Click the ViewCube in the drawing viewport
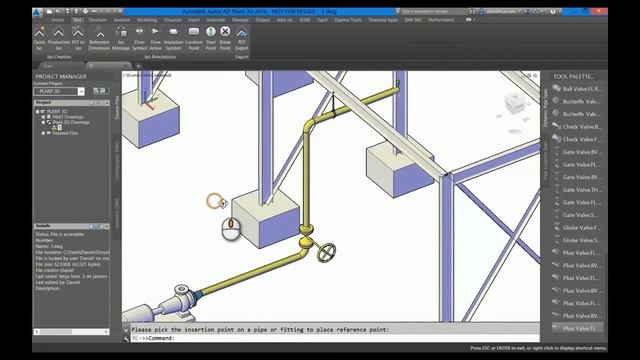Image resolution: width=640 pixels, height=360 pixels. (x=515, y=103)
